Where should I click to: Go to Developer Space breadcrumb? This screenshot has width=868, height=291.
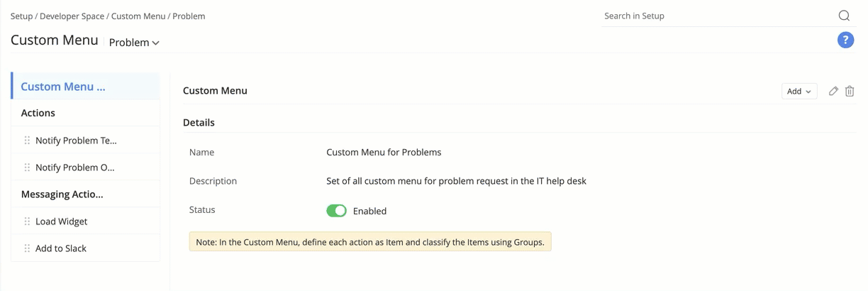coord(72,16)
